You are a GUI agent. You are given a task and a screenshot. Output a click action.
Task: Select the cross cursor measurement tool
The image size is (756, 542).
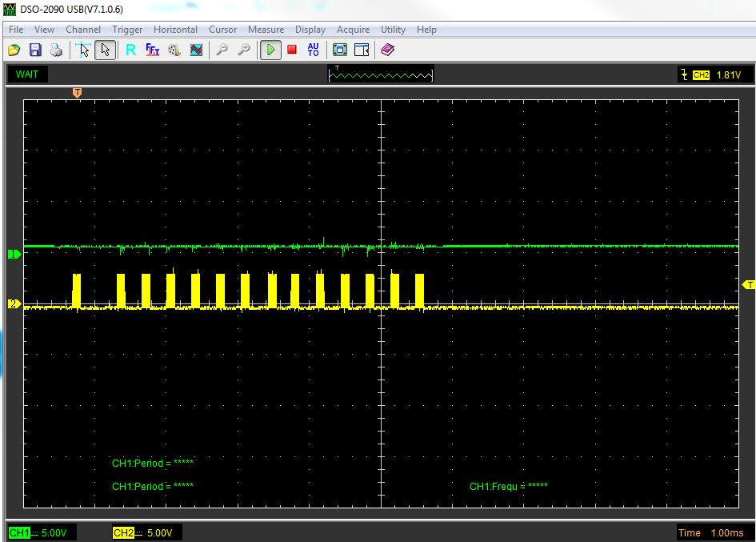(83, 50)
